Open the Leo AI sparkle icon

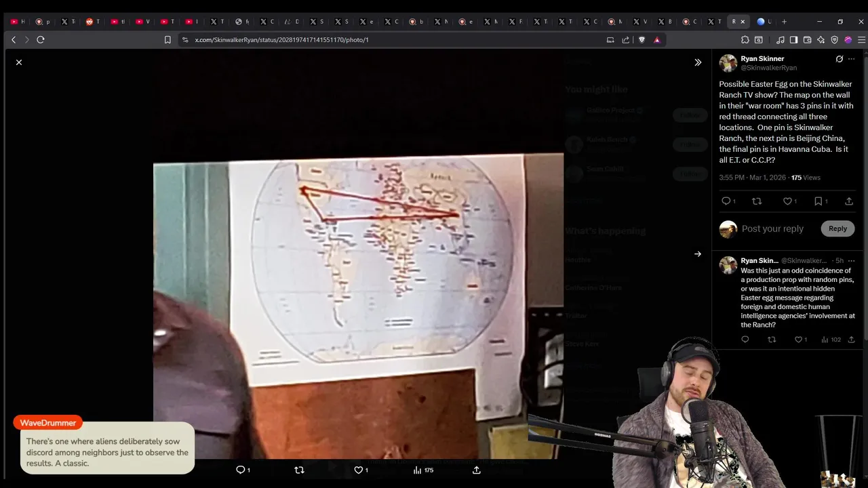(821, 40)
